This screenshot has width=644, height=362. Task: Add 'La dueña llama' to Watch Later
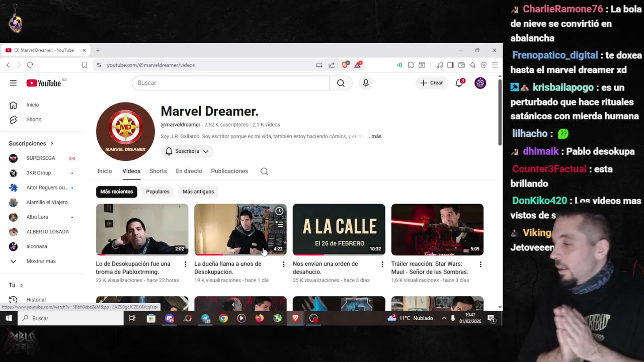coord(279,211)
